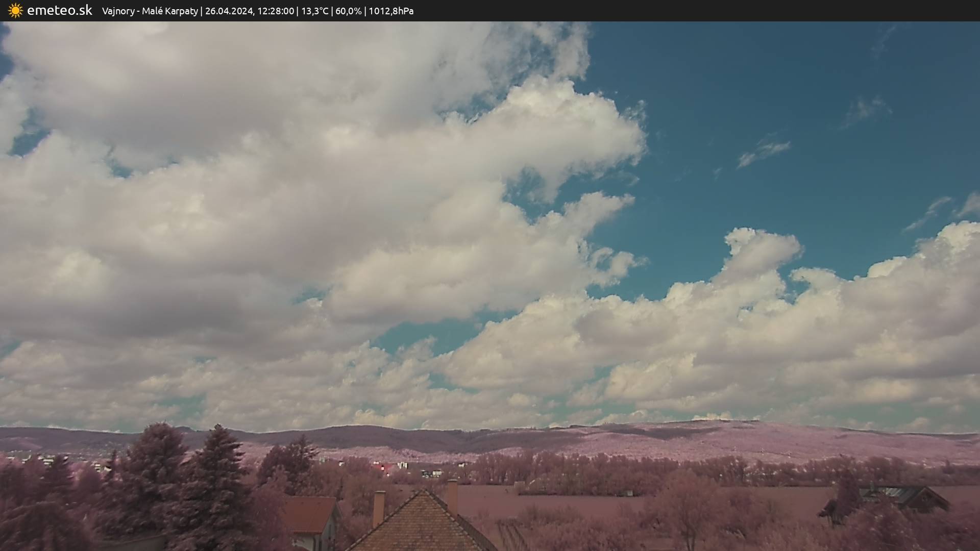Click the sun logo icon
The height and width of the screenshot is (551, 980).
click(15, 10)
